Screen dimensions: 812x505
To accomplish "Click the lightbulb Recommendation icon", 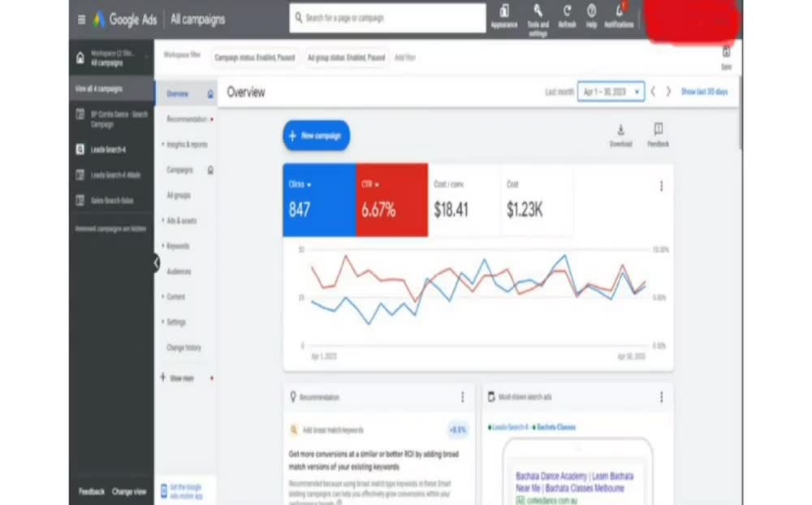I will coord(293,397).
